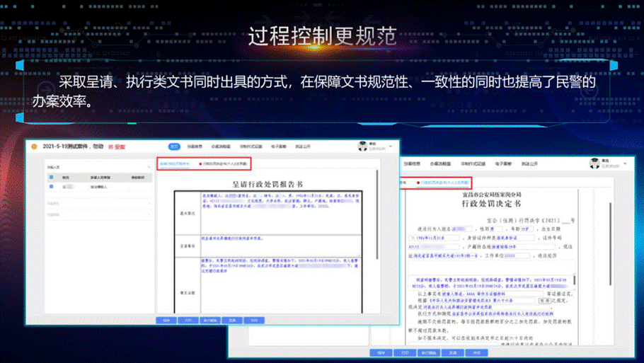Click the vertical scrollbar of the 呈请行政处罚报告书 document
Screen dimensions: 644x363
click(377, 212)
